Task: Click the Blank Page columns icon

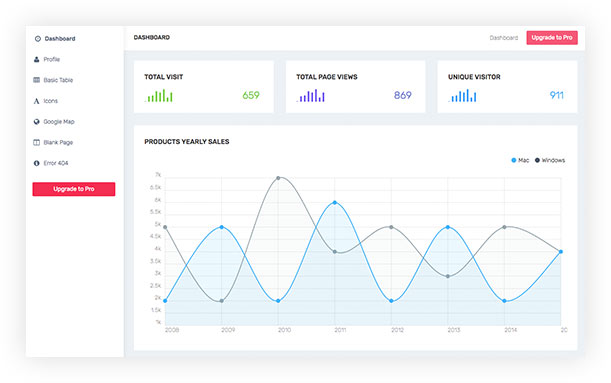Action: pos(36,142)
